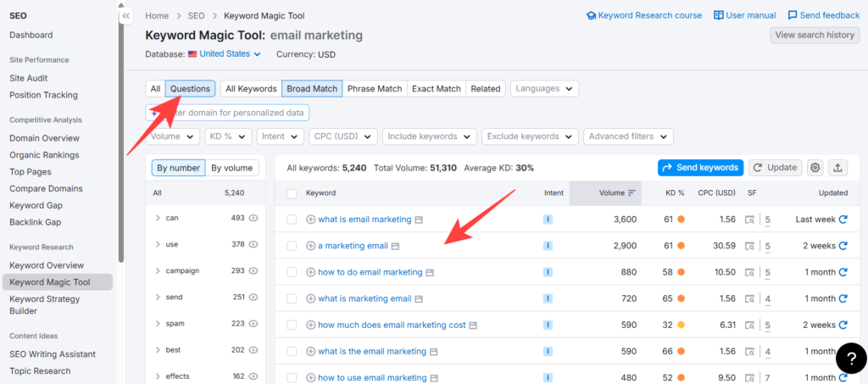Check the 'what is email marketing' row checkbox

click(x=292, y=220)
